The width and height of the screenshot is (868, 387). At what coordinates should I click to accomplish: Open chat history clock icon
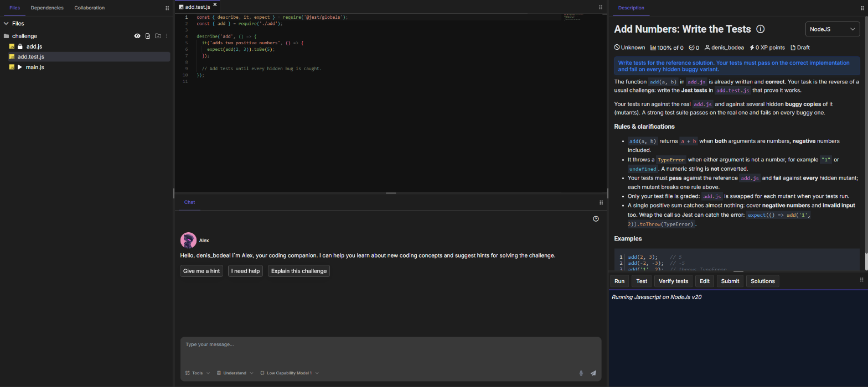(x=596, y=219)
